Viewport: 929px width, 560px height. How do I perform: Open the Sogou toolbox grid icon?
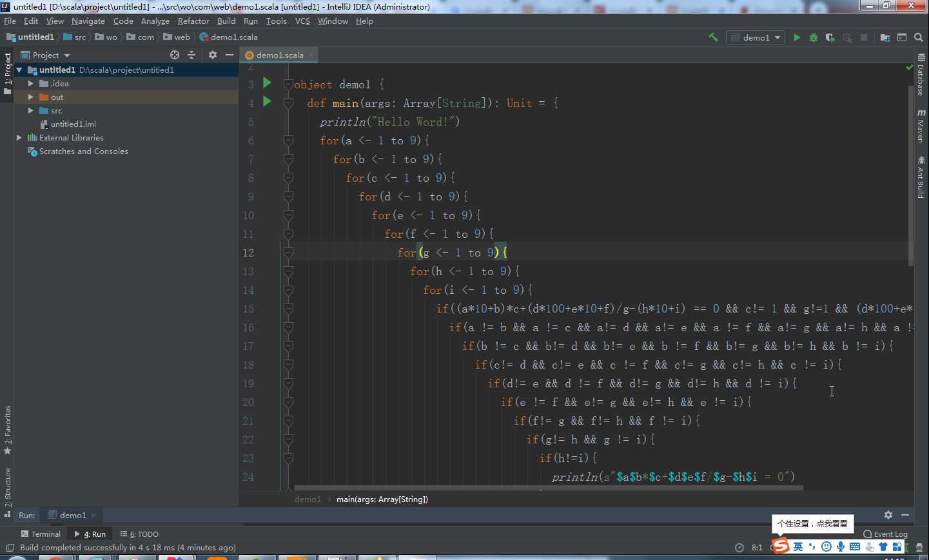[897, 546]
